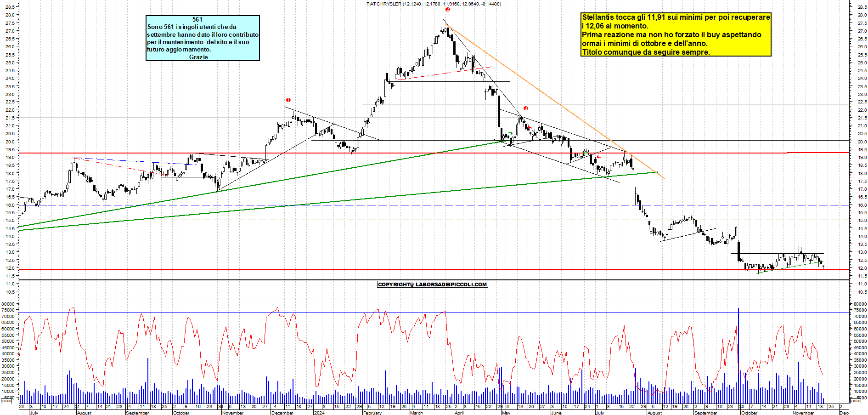Click 28.5 on the left price axis
The width and height of the screenshot is (868, 415).
[x=11, y=7]
